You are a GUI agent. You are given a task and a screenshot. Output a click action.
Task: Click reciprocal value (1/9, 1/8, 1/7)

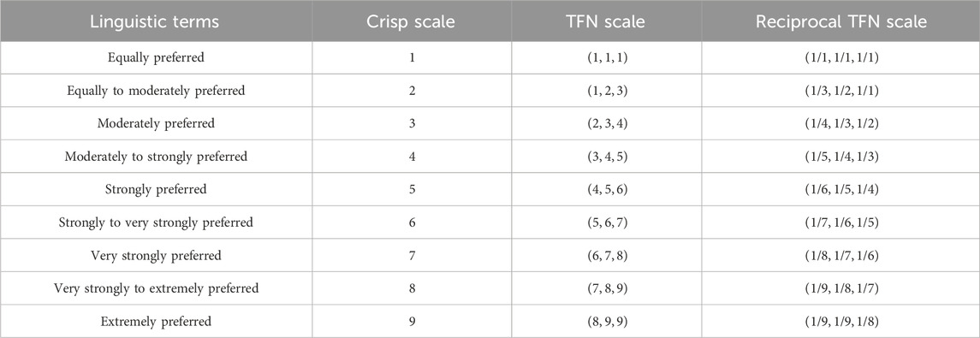[840, 288]
